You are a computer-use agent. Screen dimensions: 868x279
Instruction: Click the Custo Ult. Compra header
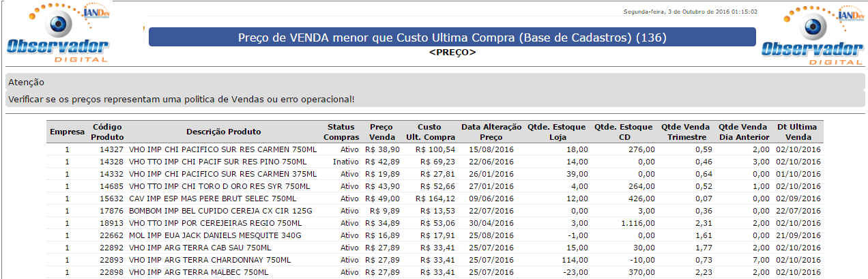tap(431, 132)
